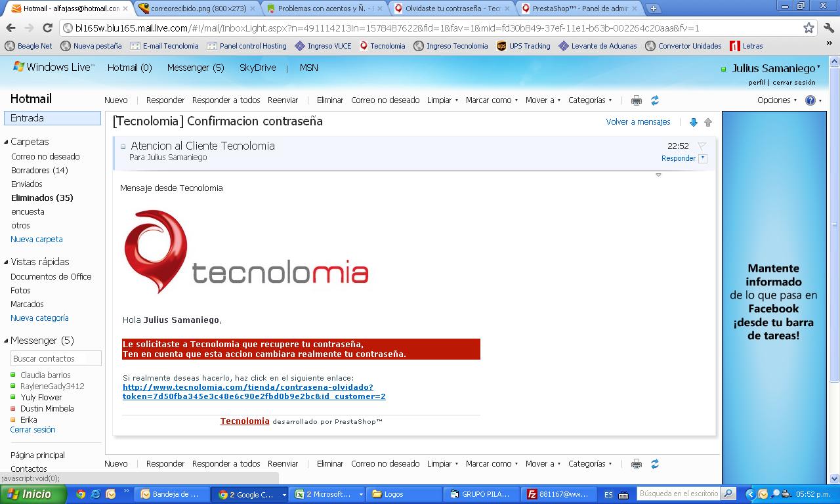Click the sender status box beside Atencion al Cliente
Viewport: 840px width, 504px height.
click(123, 146)
